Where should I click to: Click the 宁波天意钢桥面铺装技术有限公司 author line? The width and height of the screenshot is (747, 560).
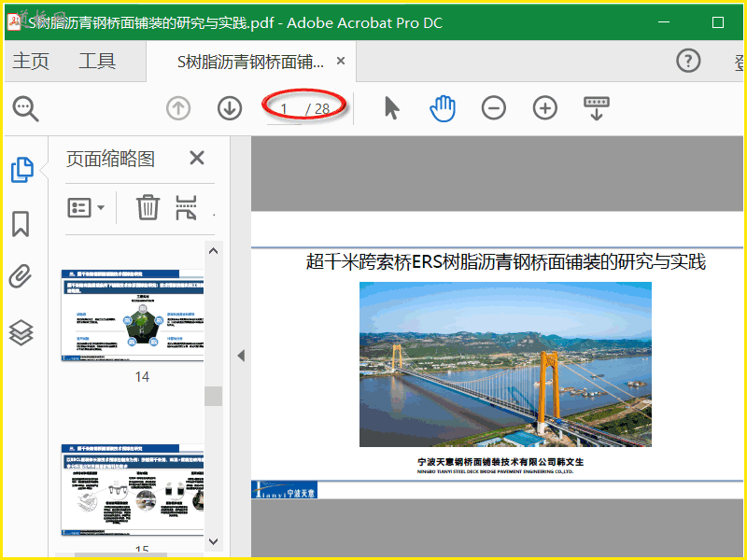500,462
